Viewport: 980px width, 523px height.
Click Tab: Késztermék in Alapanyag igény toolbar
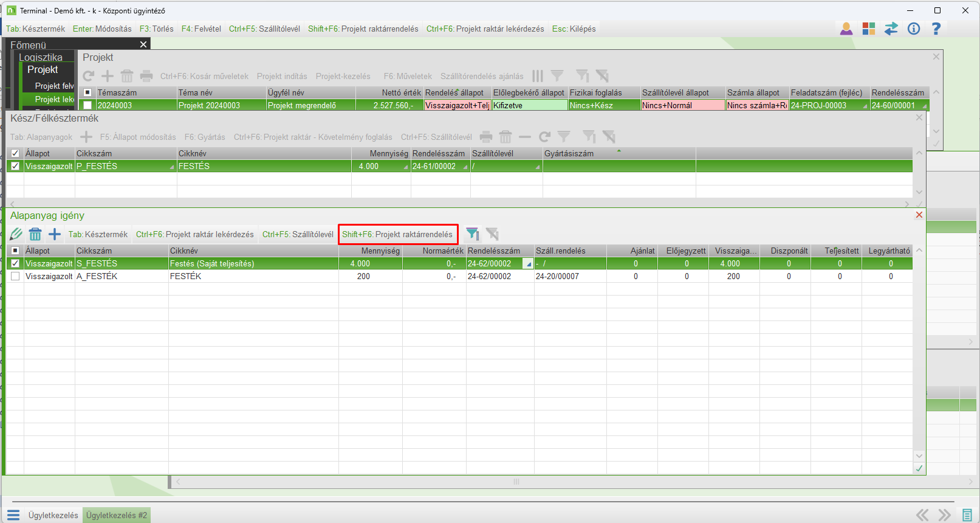pyautogui.click(x=98, y=234)
